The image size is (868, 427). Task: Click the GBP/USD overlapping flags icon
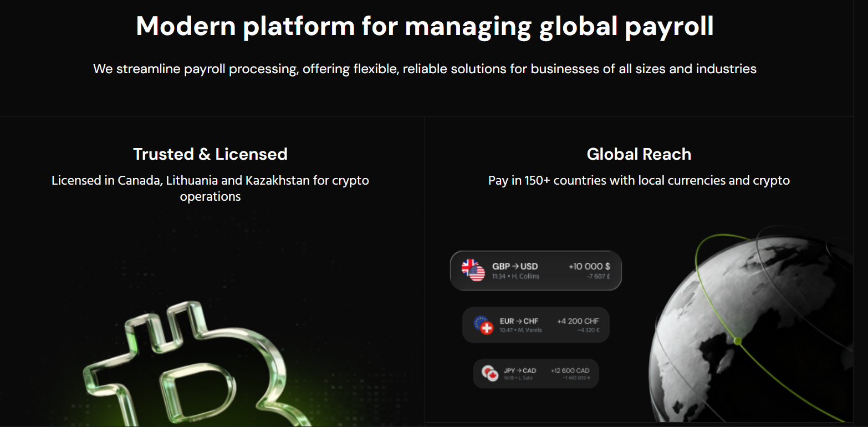(x=473, y=270)
